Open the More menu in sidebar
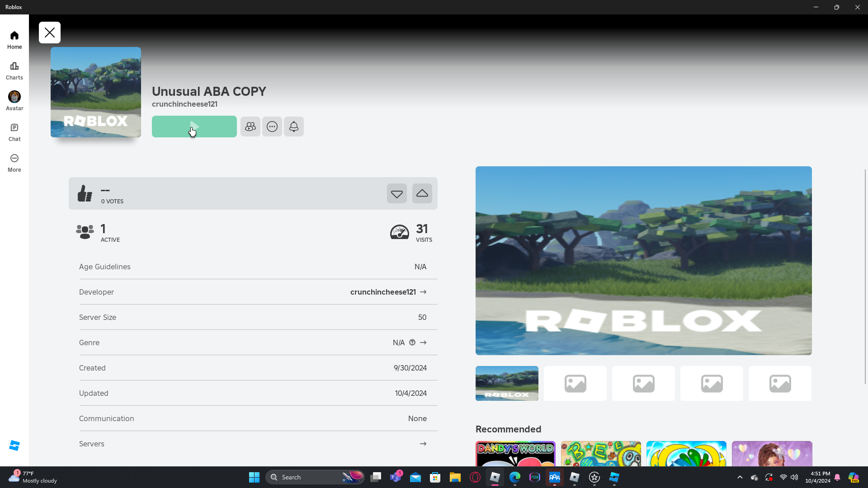The width and height of the screenshot is (868, 488). [x=14, y=163]
